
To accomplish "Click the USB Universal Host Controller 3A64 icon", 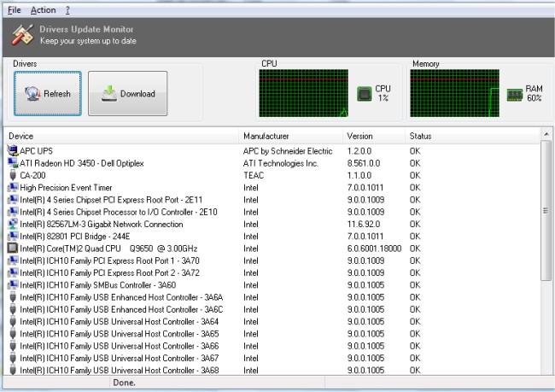I will [x=12, y=322].
